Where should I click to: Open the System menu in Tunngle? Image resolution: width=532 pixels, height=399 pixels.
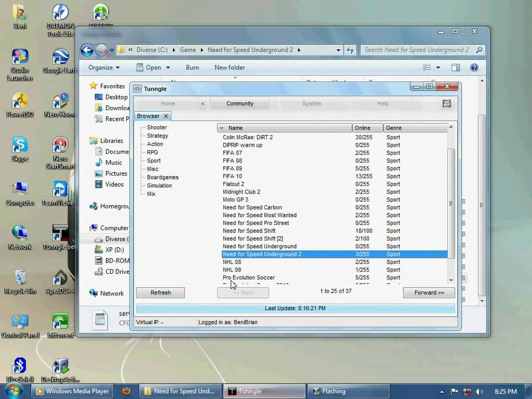pyautogui.click(x=312, y=104)
